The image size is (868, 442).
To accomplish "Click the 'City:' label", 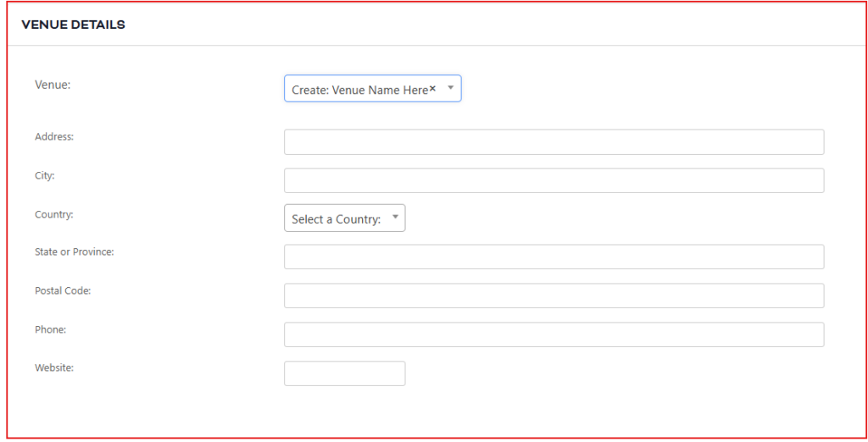I will (45, 175).
